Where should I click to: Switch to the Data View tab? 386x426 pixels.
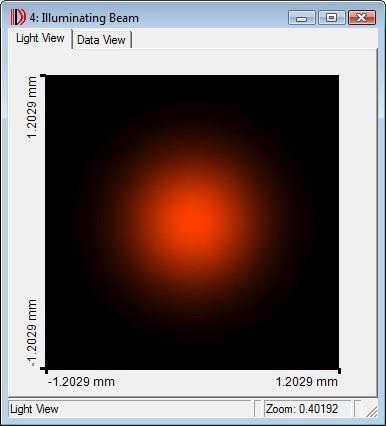tap(101, 40)
